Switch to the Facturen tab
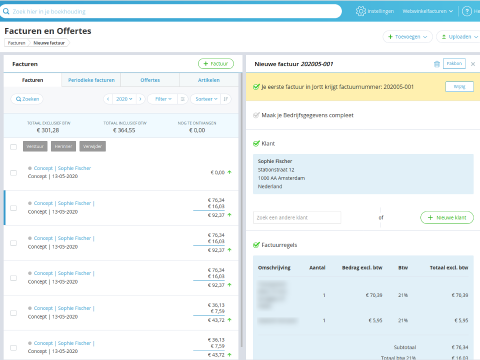Screen dimensions: 480x360 click(x=33, y=80)
